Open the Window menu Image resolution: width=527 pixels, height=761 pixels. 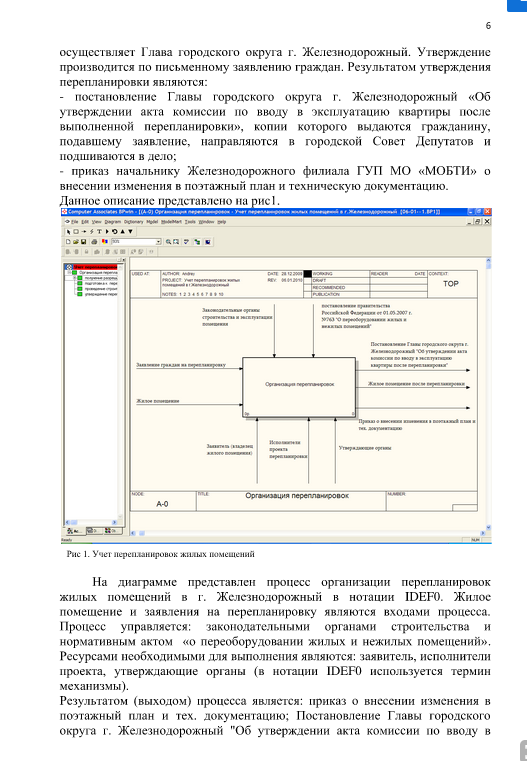pos(206,222)
